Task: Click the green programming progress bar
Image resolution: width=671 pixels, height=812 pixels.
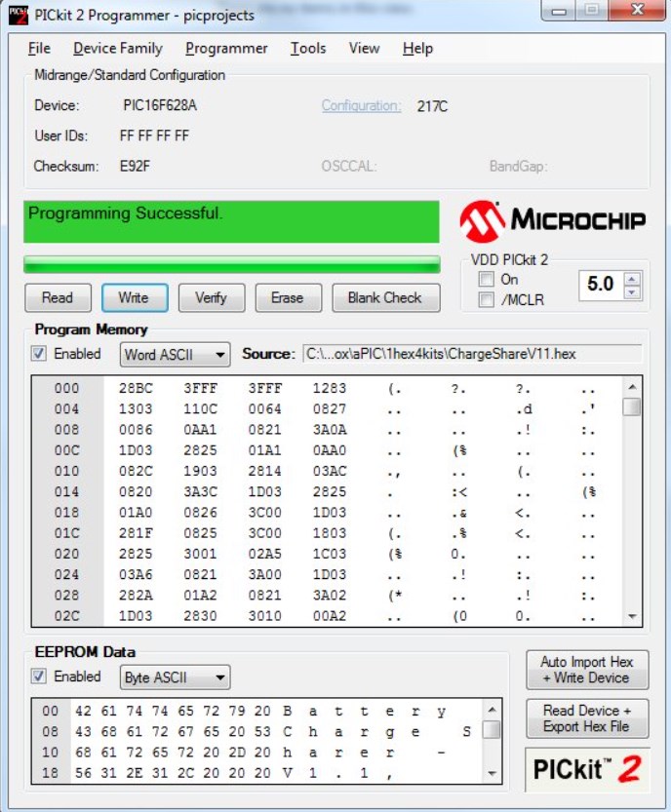Action: pyautogui.click(x=232, y=264)
